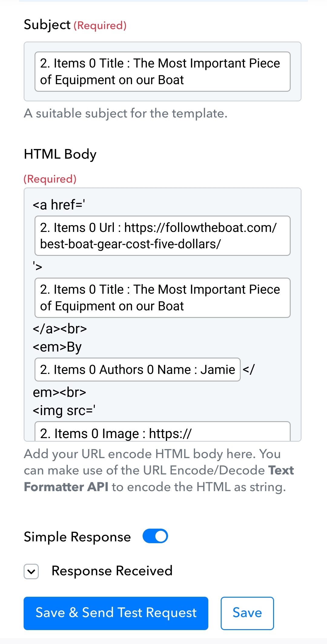This screenshot has height=644, width=327.
Task: Click the subject hint text below field
Action: [126, 114]
